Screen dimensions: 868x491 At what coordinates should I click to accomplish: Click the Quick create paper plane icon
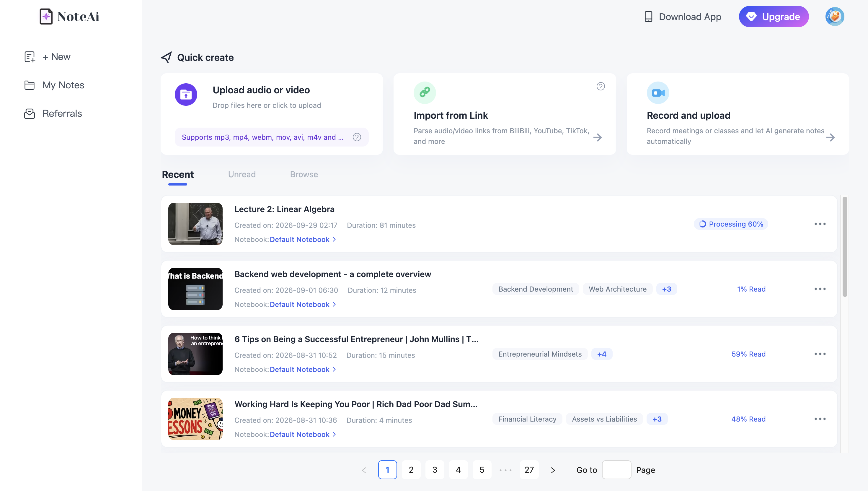tap(166, 57)
